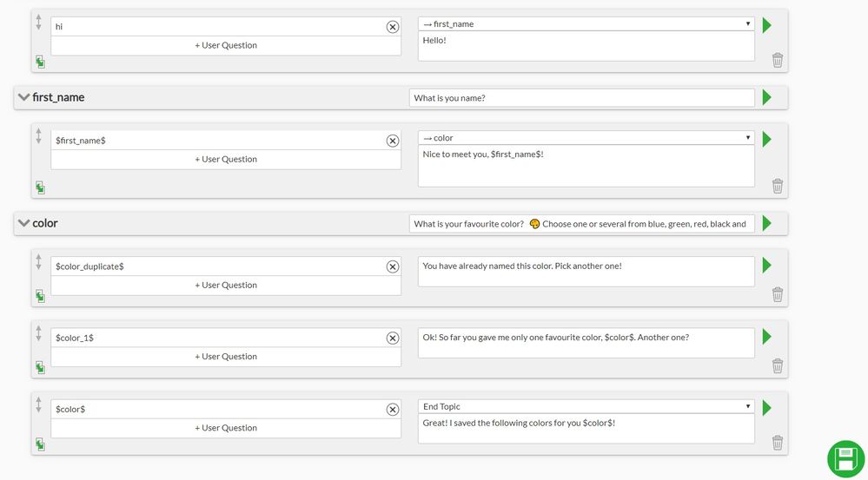Edit the 'Hello!' answer text

pyautogui.click(x=586, y=46)
